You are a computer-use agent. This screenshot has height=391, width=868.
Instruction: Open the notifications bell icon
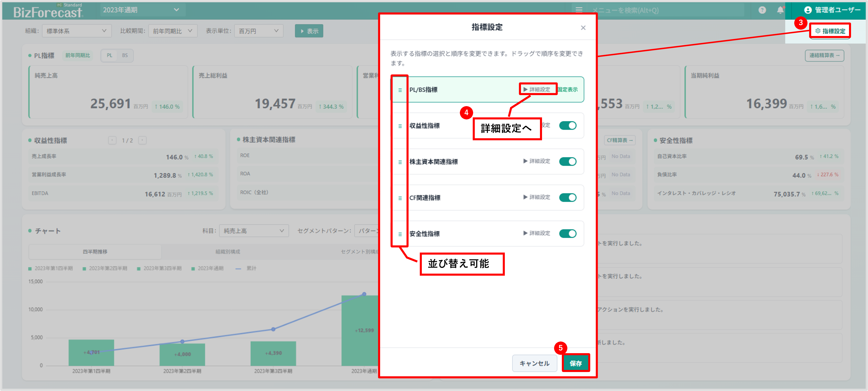tap(780, 10)
